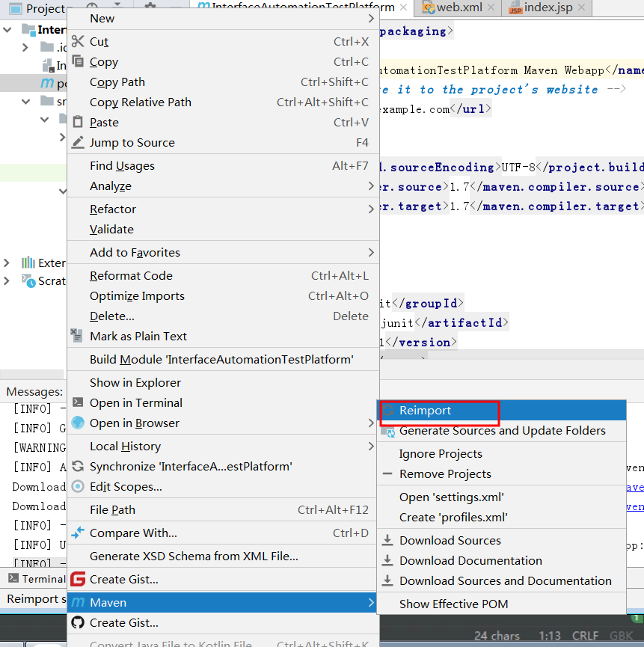
Task: Click the Terminal tool window icon
Action: (13, 578)
